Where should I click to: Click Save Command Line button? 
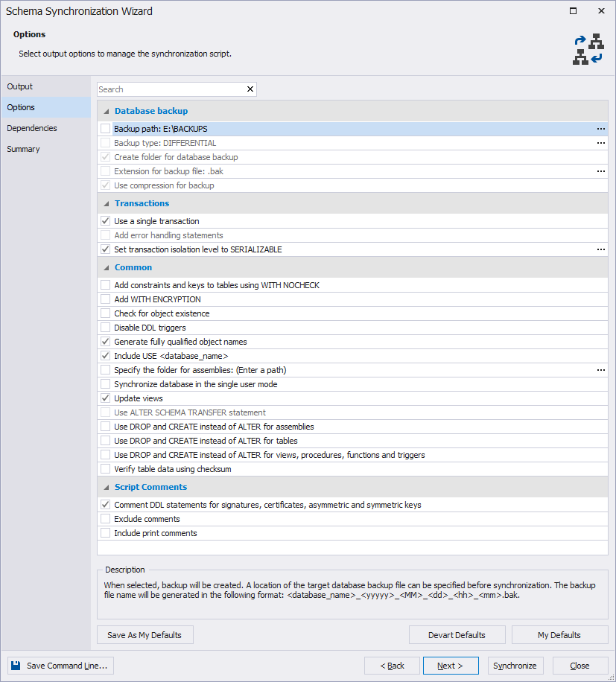click(x=60, y=666)
